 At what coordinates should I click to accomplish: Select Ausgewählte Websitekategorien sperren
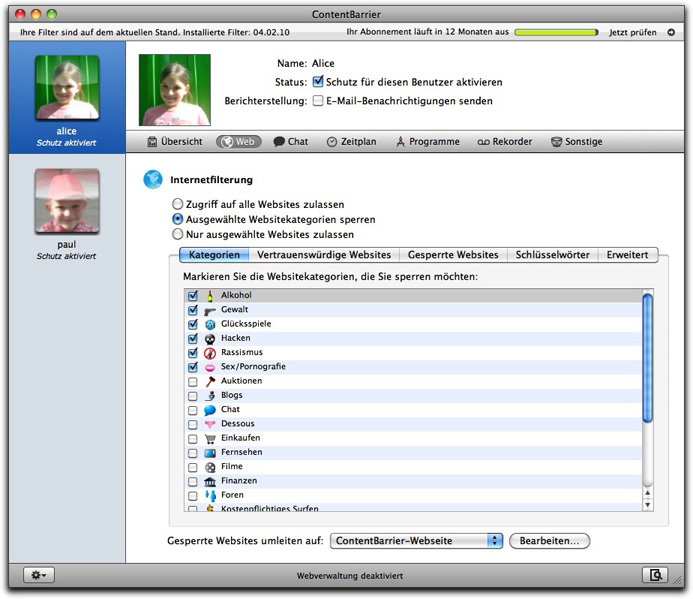[x=177, y=219]
